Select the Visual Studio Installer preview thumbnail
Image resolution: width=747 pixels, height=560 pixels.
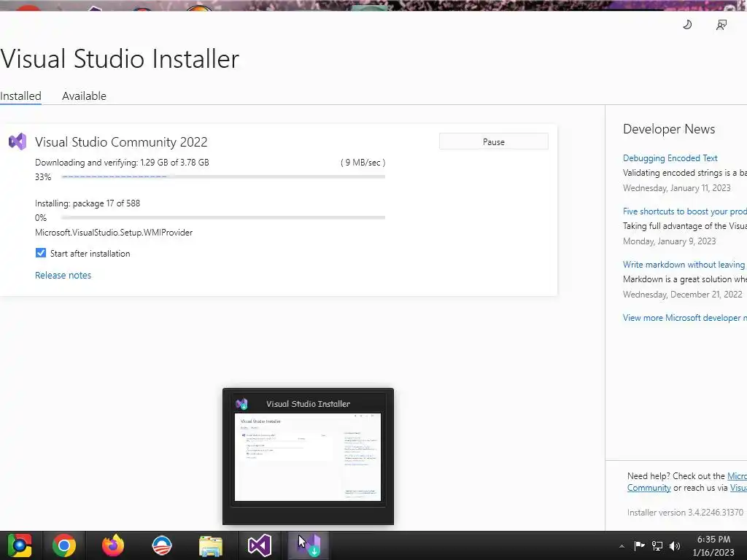308,457
